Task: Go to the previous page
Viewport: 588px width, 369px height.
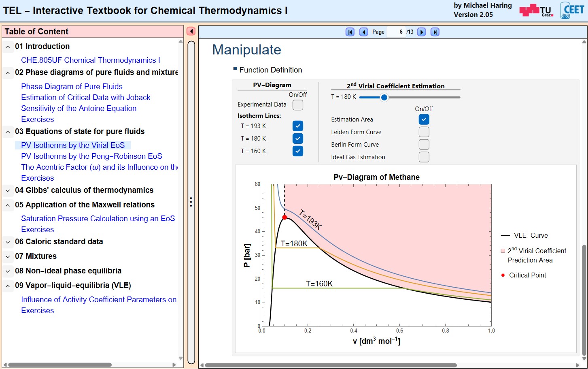Action: [x=364, y=32]
